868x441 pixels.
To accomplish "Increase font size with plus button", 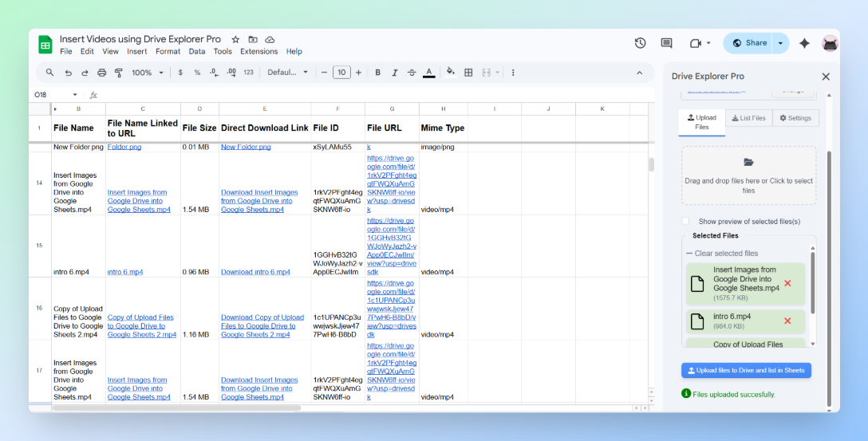I will click(359, 73).
